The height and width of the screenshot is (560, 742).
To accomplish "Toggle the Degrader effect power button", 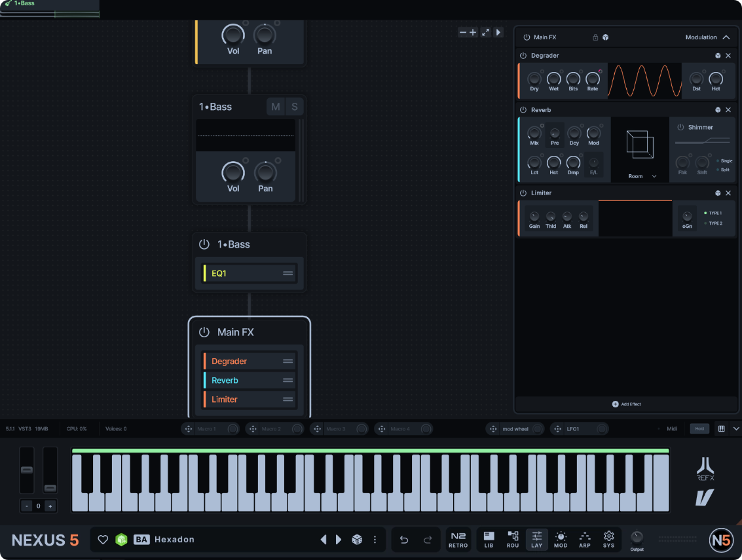I will pyautogui.click(x=523, y=56).
